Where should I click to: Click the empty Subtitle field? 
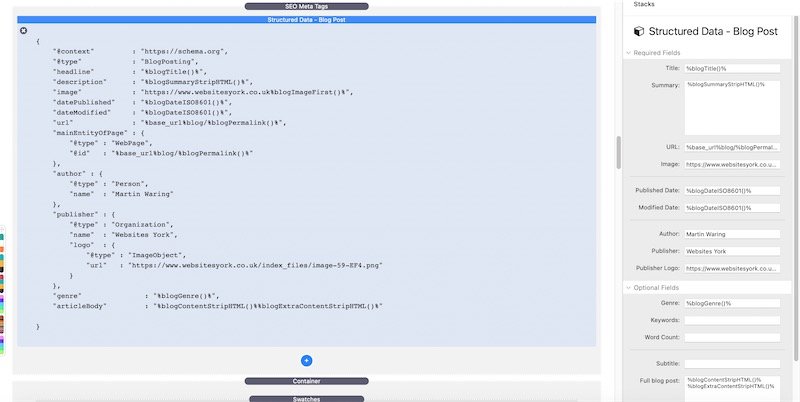click(x=732, y=364)
